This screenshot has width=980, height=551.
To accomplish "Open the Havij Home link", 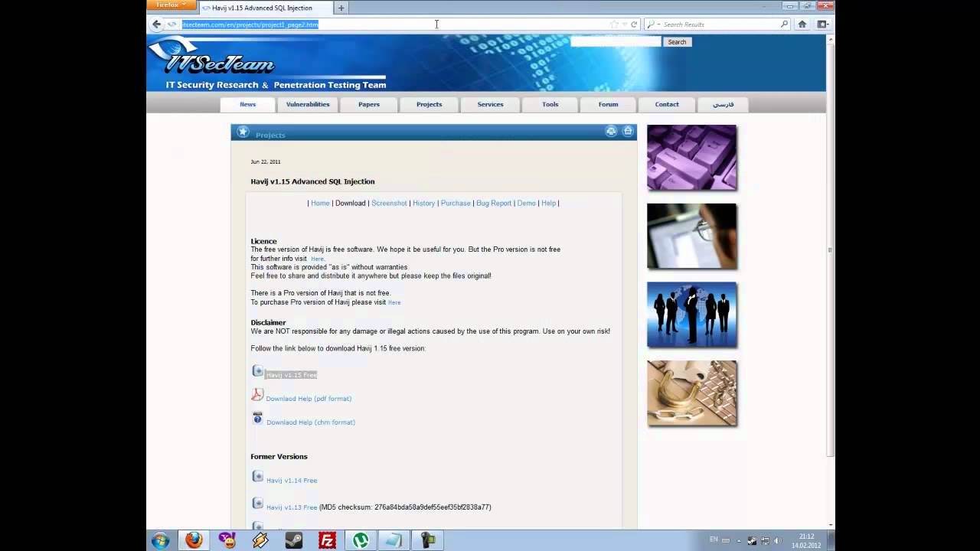I will [320, 204].
